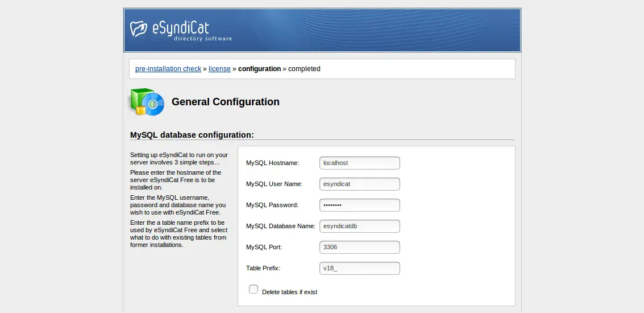
Task: Select the configuration breadcrumb step
Action: click(260, 69)
